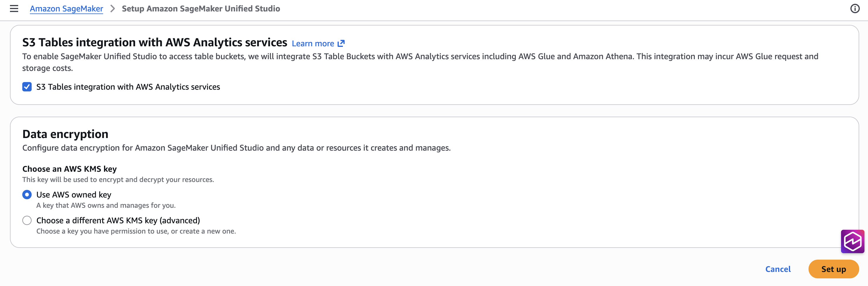Click Setup Amazon SageMaker Unified Studio breadcrumb text
The width and height of the screenshot is (868, 286).
[x=201, y=9]
